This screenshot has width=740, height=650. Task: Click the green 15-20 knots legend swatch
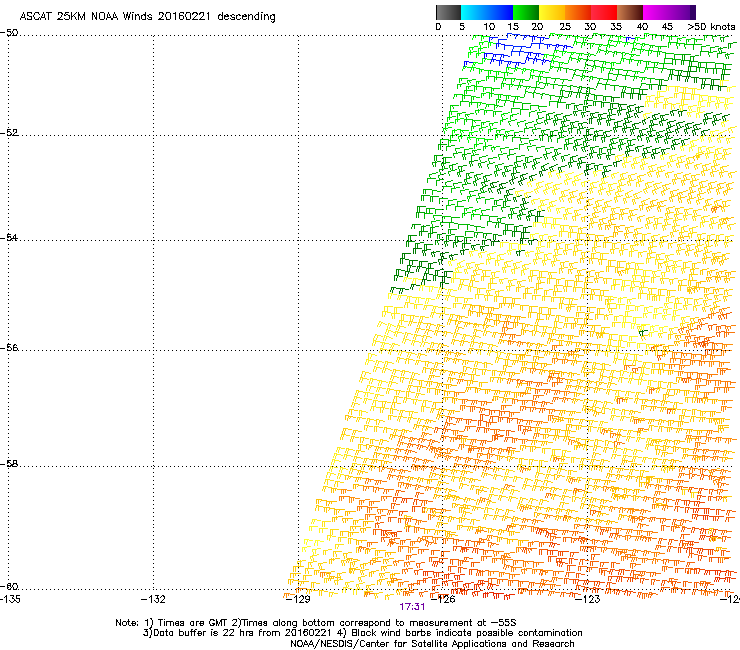coord(526,12)
